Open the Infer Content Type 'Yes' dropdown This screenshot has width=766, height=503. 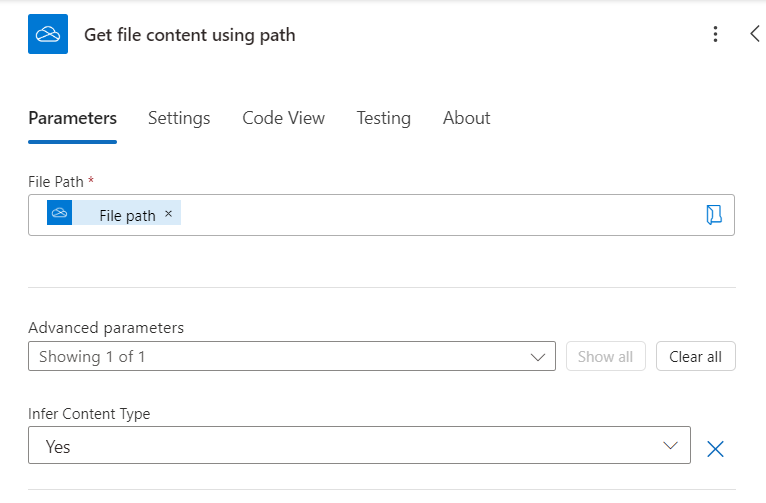358,446
